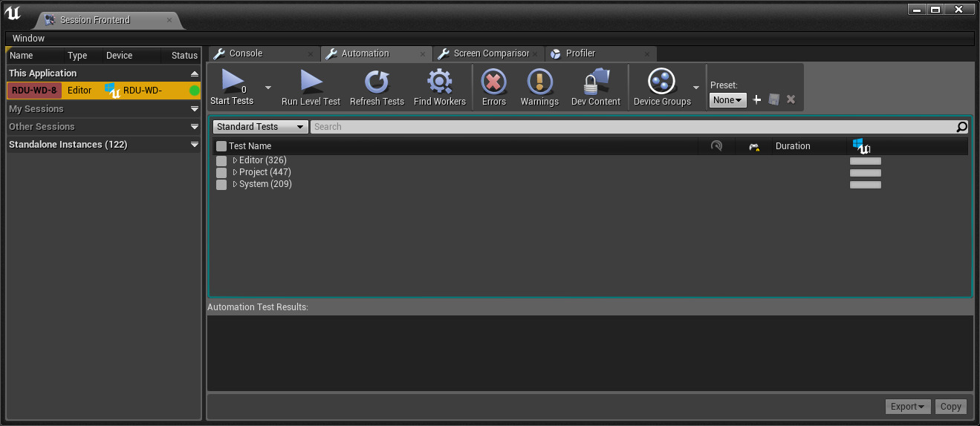980x426 pixels.
Task: Remove preset with X icon
Action: click(791, 99)
